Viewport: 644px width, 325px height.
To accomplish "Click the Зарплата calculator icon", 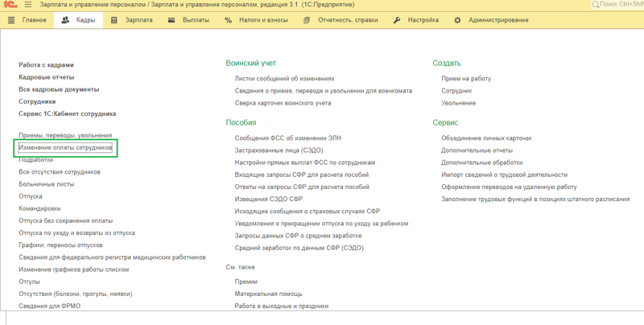I will point(114,20).
